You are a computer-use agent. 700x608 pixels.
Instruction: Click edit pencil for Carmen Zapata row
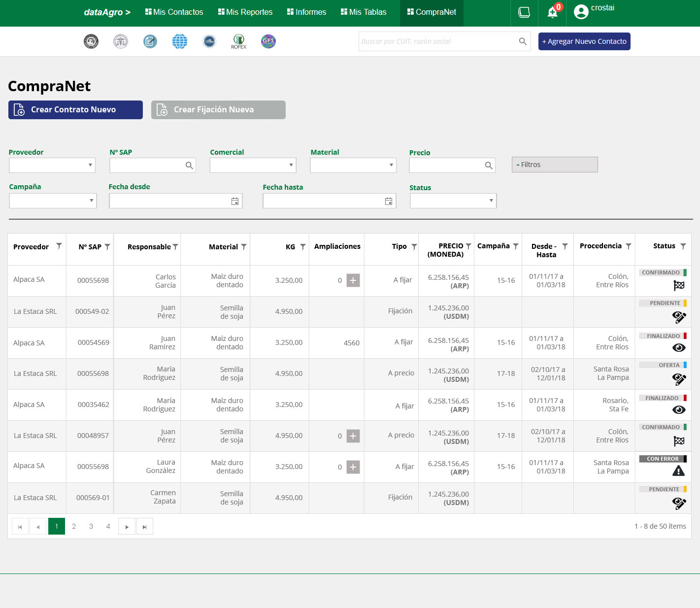pos(679,503)
